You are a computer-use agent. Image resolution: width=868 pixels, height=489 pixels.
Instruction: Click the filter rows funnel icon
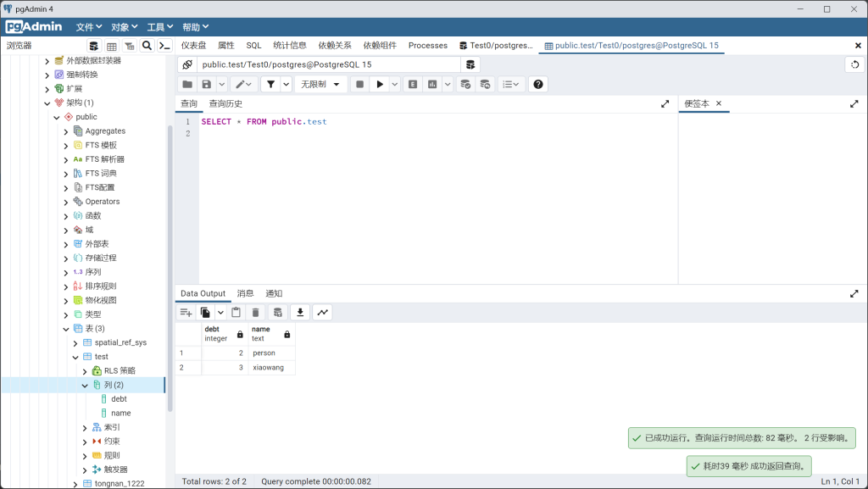[270, 84]
